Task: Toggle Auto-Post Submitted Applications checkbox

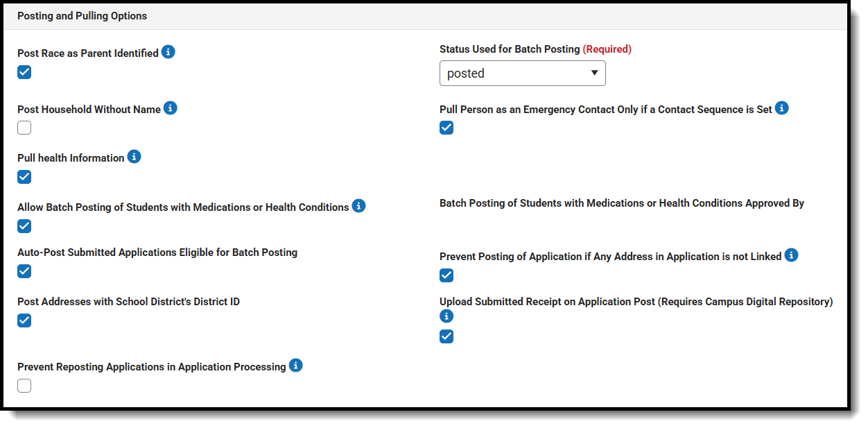Action: point(24,271)
